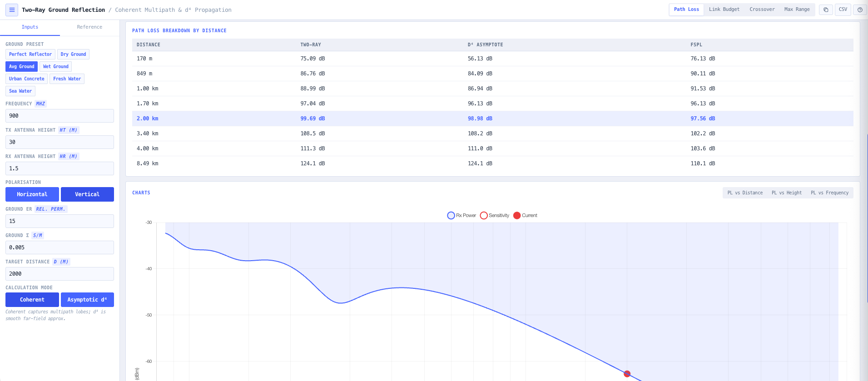Switch calculation mode to Asymptotic d⁴
Viewport: 868px width, 381px height.
[x=87, y=300]
